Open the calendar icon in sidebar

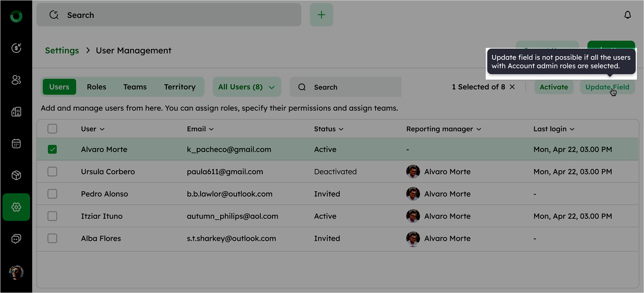click(16, 143)
